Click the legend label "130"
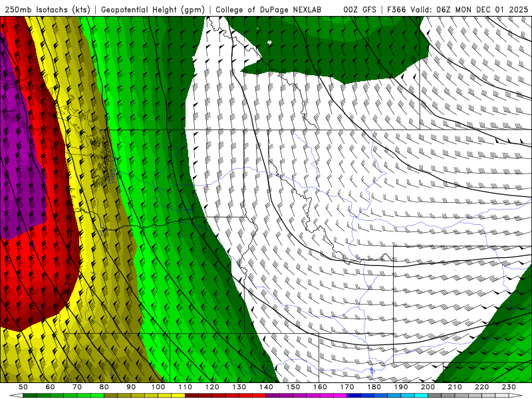 coord(239,387)
